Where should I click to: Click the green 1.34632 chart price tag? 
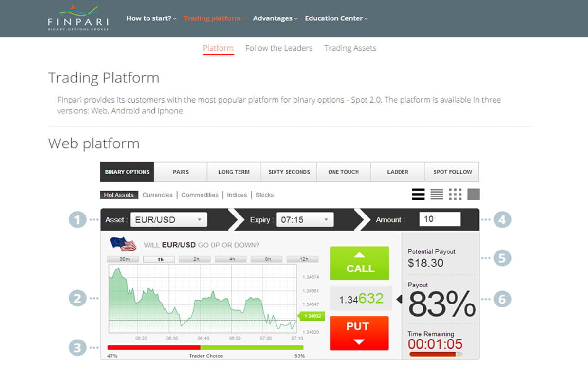tap(312, 316)
